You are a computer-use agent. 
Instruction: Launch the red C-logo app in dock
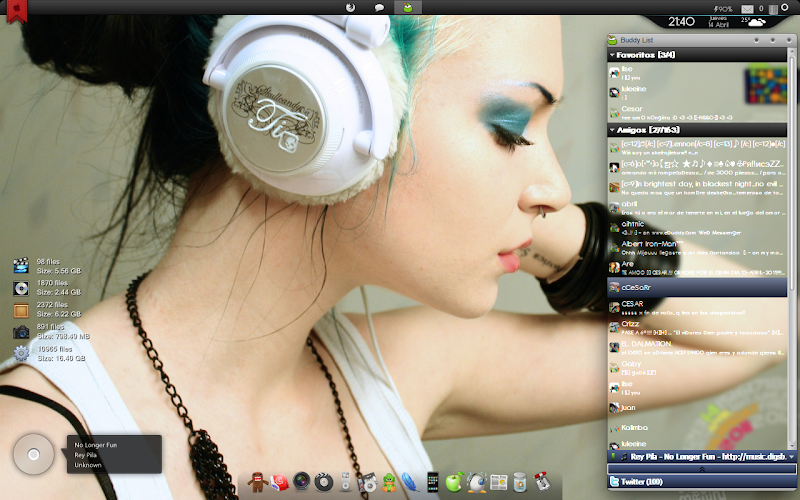(279, 482)
